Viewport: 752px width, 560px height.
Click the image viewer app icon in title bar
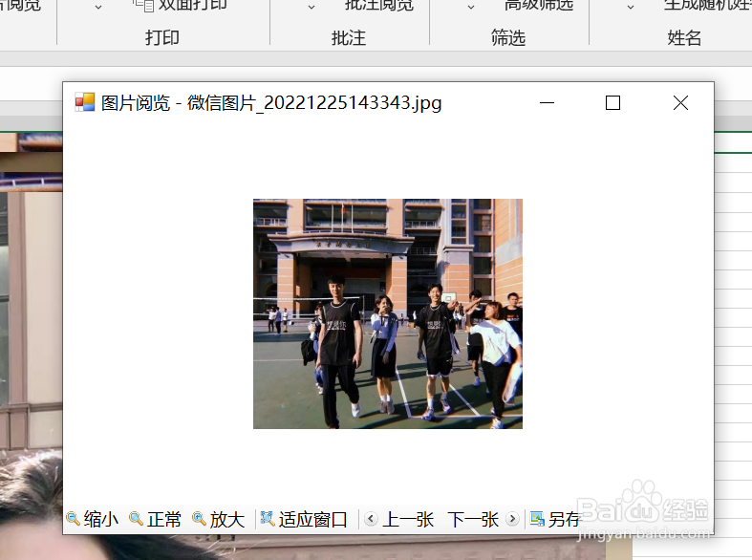(x=85, y=102)
